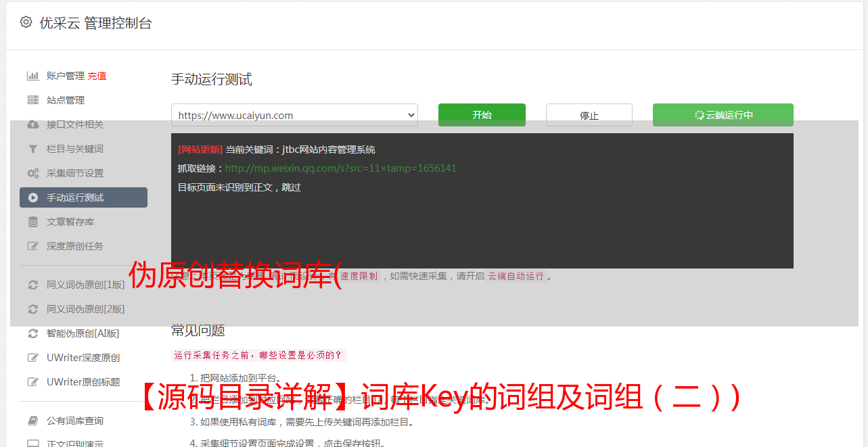Click the 接口文件相关 cloud upload icon
The height and width of the screenshot is (447, 868).
32,124
